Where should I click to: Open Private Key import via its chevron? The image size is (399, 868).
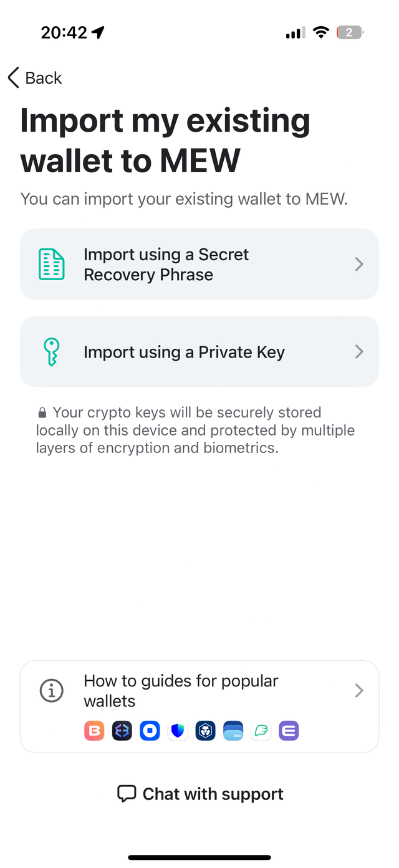[359, 352]
